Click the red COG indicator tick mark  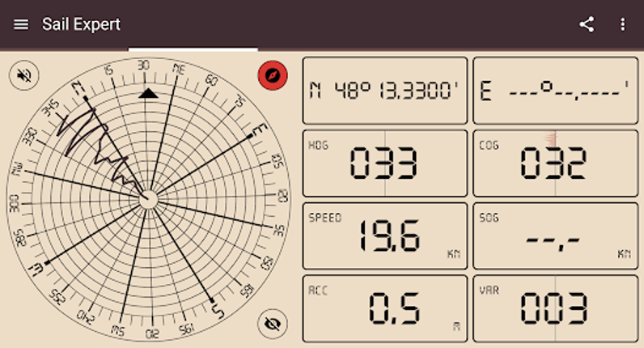pos(553,138)
